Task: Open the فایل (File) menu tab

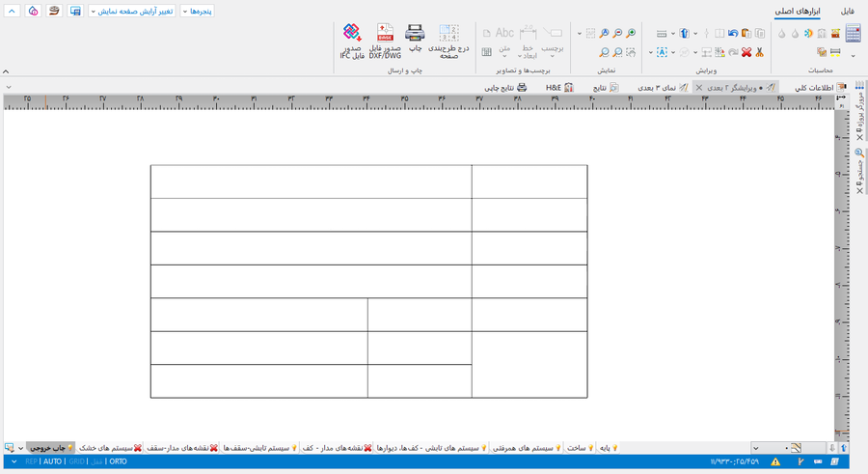Action: pos(847,12)
